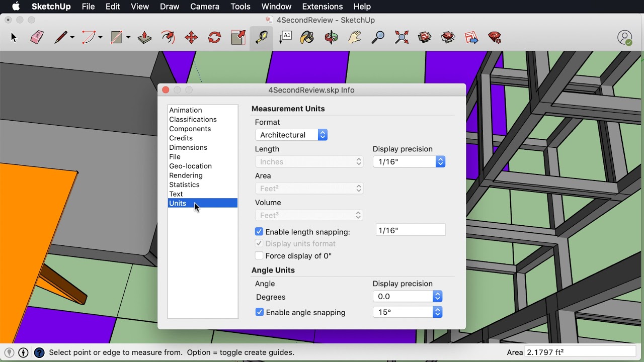
Task: Select Classifications in the info list
Action: [x=202, y=120]
